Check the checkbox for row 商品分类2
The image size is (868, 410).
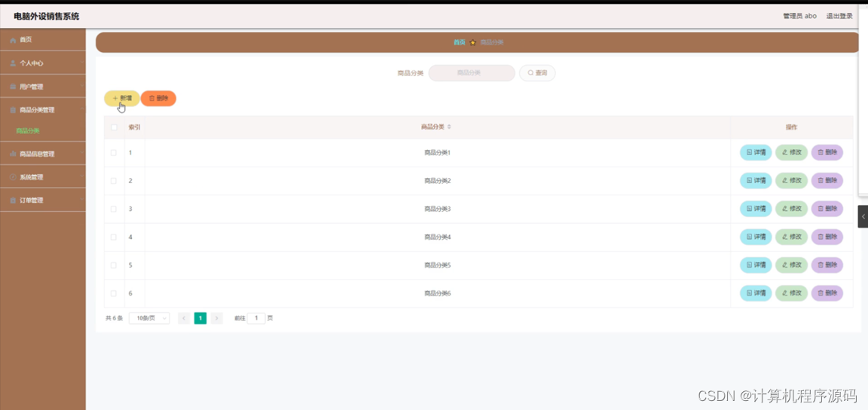click(114, 181)
